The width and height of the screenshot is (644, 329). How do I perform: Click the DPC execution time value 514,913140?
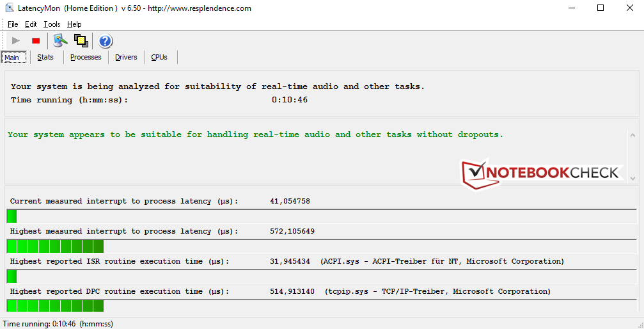coord(292,291)
